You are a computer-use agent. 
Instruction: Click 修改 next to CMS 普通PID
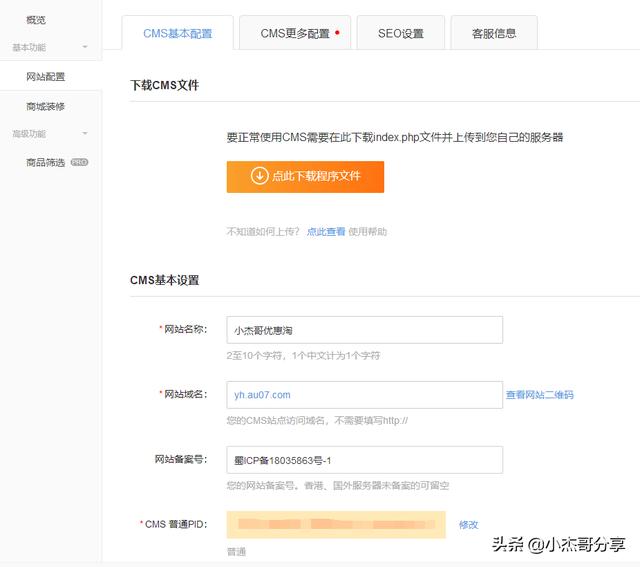[x=468, y=525]
